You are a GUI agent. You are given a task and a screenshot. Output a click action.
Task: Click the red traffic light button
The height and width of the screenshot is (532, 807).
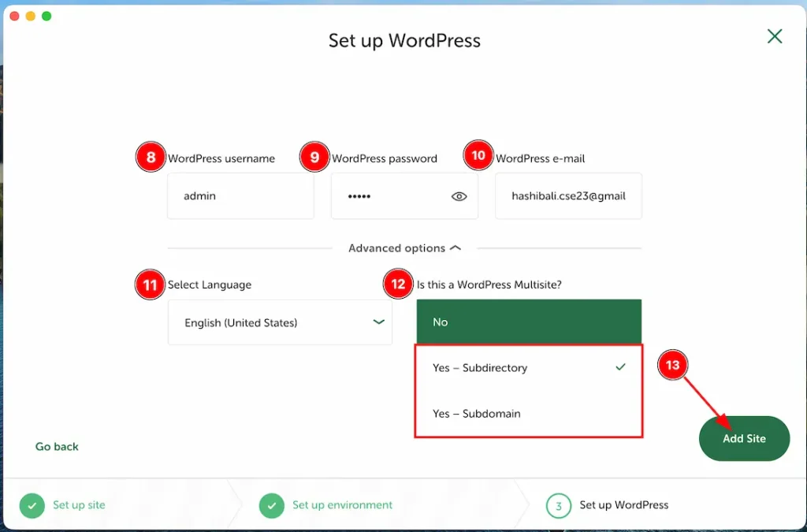click(x=13, y=14)
